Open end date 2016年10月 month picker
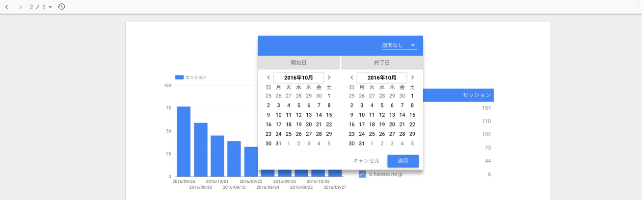Screen dimensions: 644x200 tap(382, 77)
